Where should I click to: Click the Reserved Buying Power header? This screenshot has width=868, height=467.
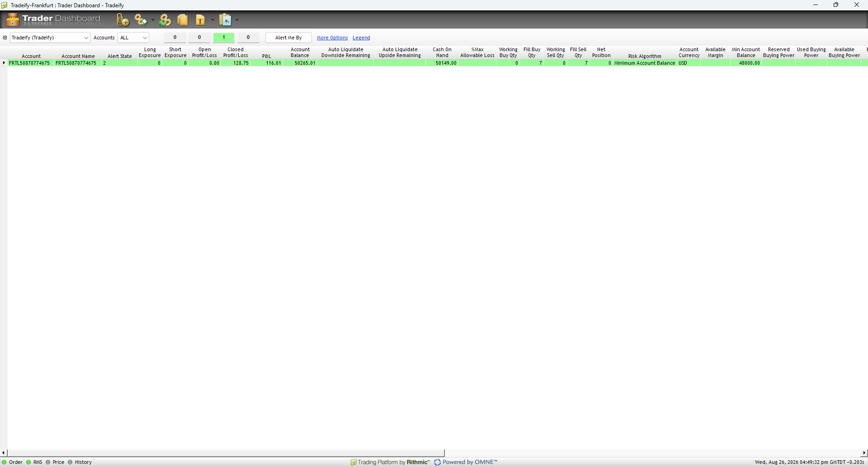coord(779,52)
